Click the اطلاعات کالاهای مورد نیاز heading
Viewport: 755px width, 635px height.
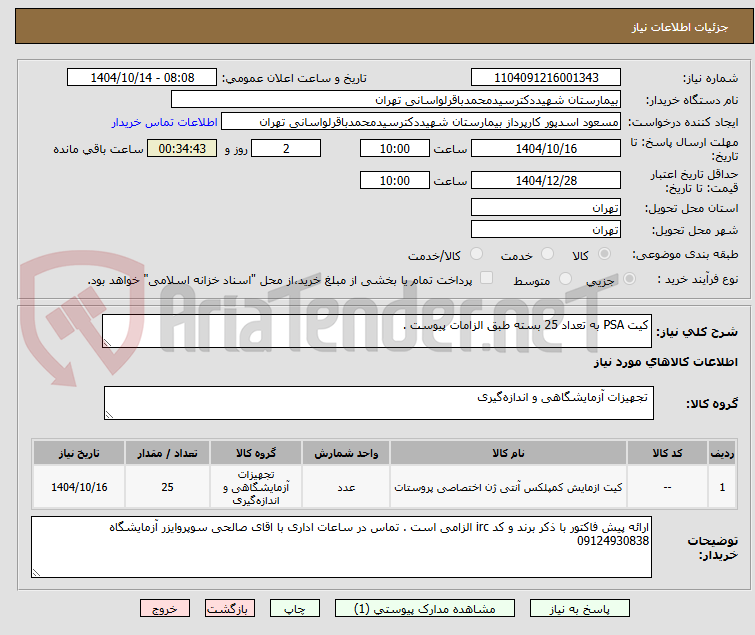pyautogui.click(x=665, y=362)
